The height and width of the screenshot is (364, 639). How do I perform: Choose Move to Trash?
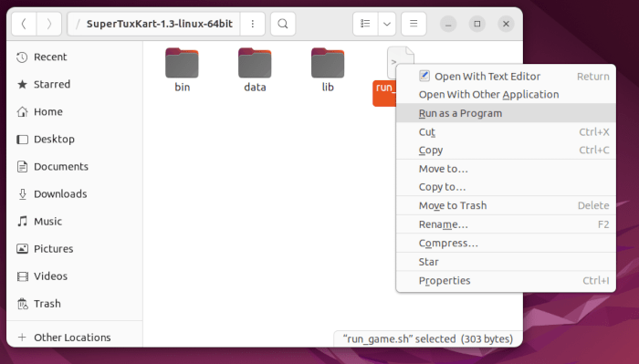coord(506,205)
